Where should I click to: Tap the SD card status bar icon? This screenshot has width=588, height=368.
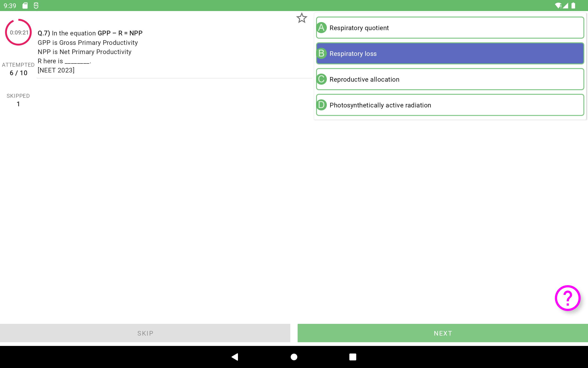[25, 5]
